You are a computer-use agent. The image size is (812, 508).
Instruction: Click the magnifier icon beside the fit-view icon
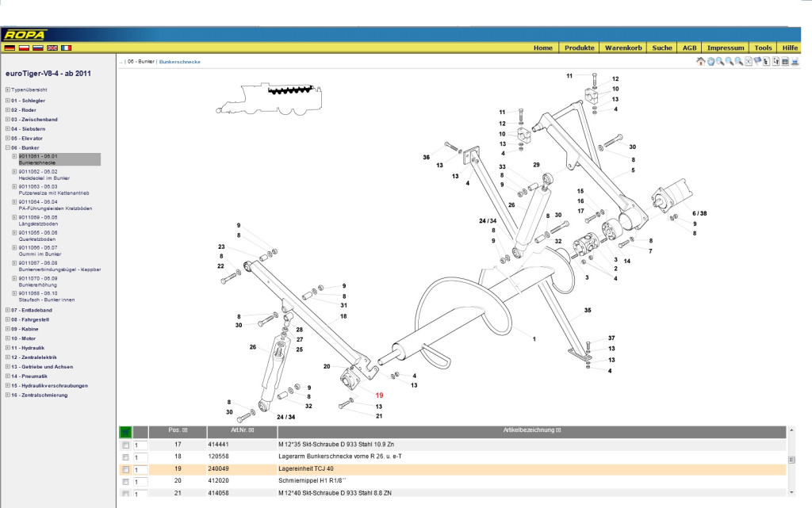(x=739, y=61)
